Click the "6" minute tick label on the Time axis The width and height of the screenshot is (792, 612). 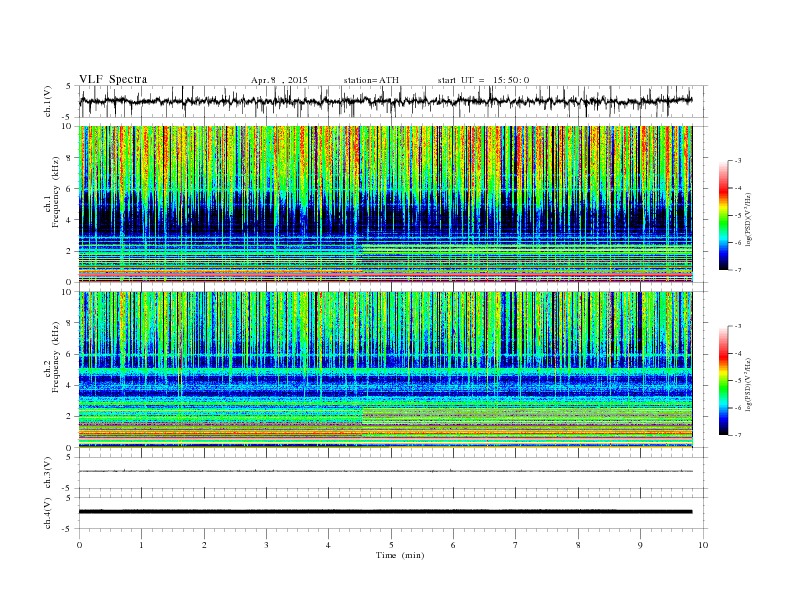[x=453, y=545]
